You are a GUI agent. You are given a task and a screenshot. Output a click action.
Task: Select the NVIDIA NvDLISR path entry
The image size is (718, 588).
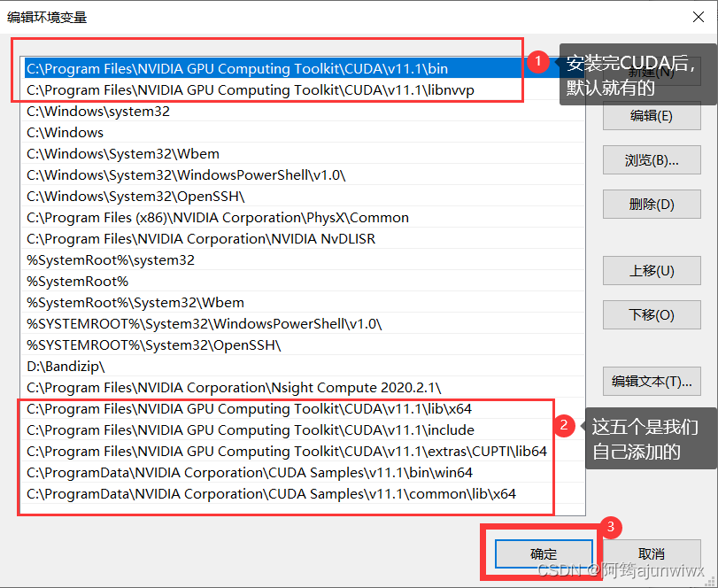pyautogui.click(x=302, y=239)
